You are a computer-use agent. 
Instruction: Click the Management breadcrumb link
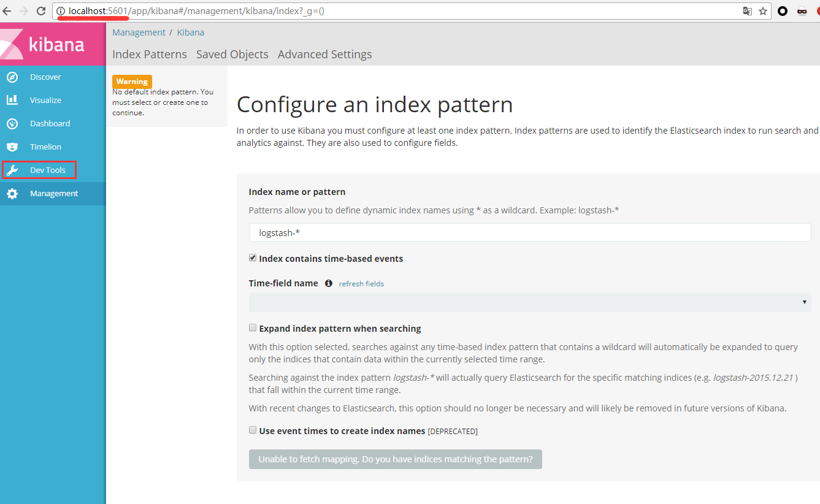[139, 32]
